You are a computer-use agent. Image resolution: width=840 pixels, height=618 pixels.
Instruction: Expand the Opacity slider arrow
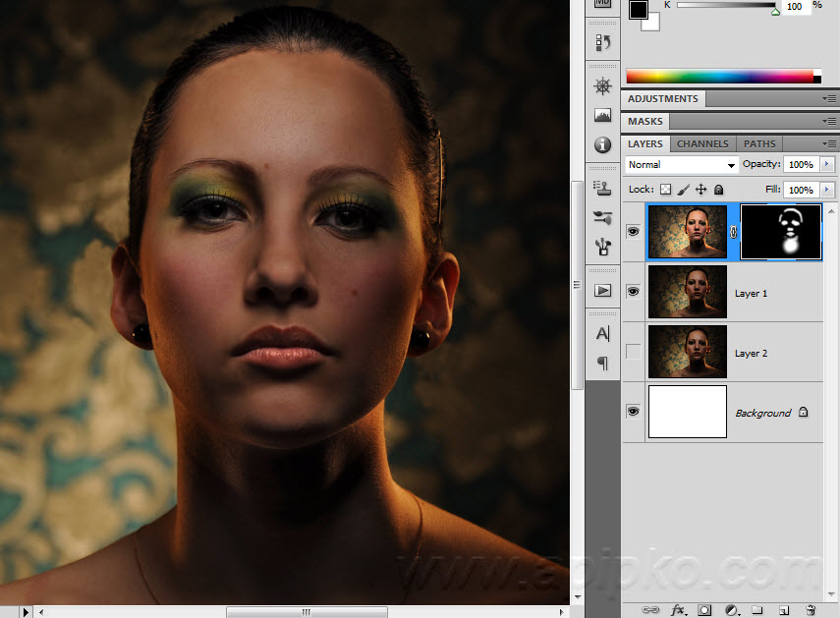pyautogui.click(x=826, y=165)
